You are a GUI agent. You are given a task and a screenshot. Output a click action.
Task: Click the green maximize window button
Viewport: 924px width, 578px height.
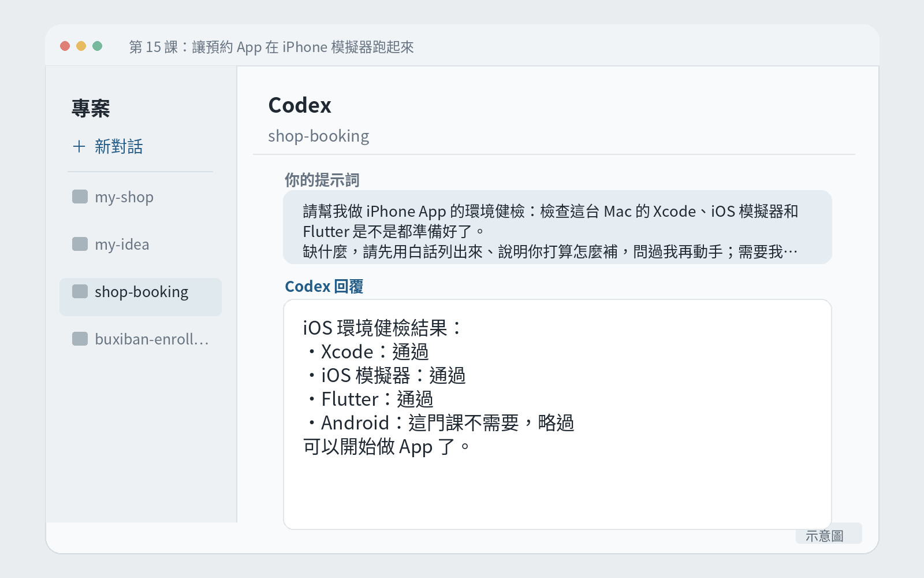click(x=98, y=46)
